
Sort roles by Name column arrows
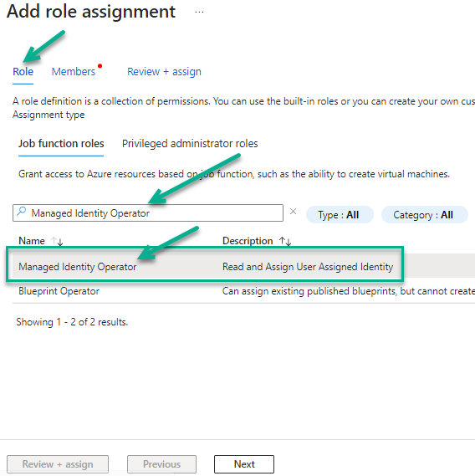(57, 241)
